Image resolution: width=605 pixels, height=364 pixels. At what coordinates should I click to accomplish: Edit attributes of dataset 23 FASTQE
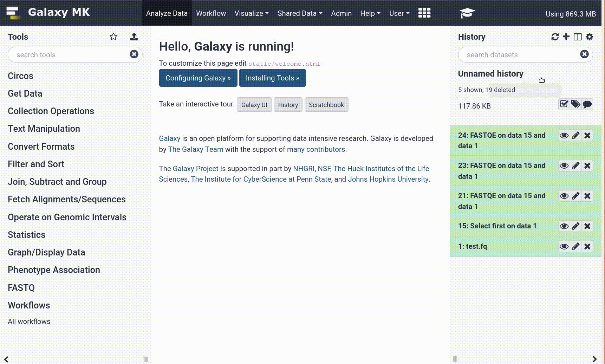[575, 166]
